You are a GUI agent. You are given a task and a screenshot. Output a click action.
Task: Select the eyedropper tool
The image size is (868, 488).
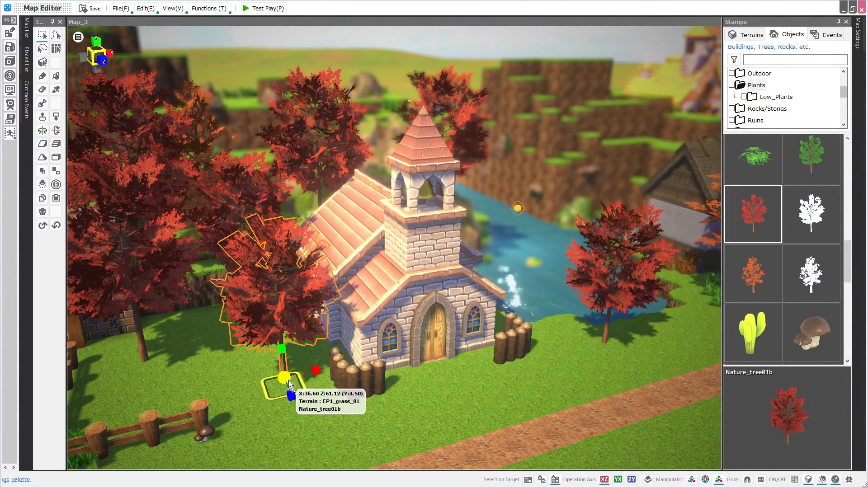click(x=56, y=89)
